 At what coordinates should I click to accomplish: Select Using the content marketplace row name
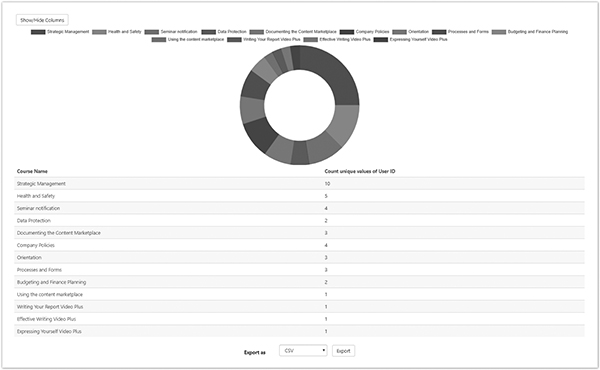(x=50, y=294)
